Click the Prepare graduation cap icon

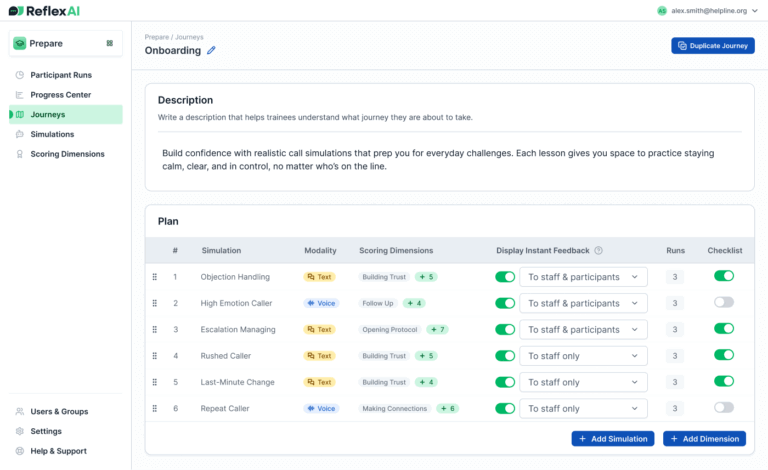click(20, 44)
